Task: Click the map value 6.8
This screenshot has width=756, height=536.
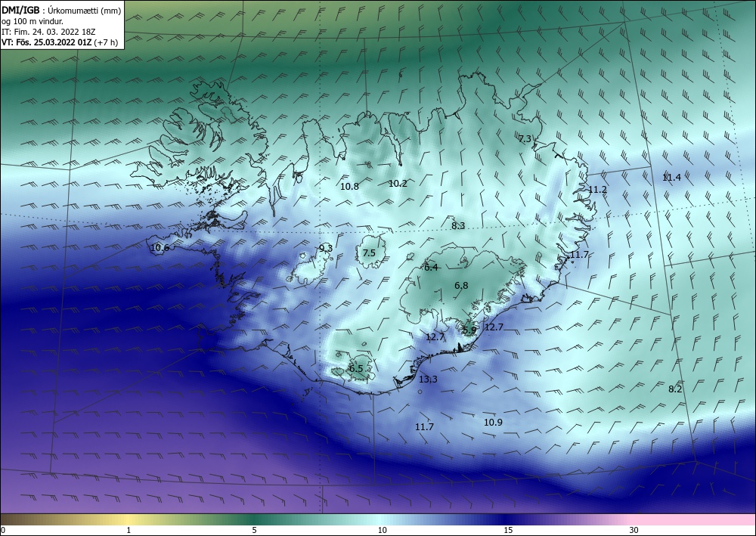Action: click(461, 286)
